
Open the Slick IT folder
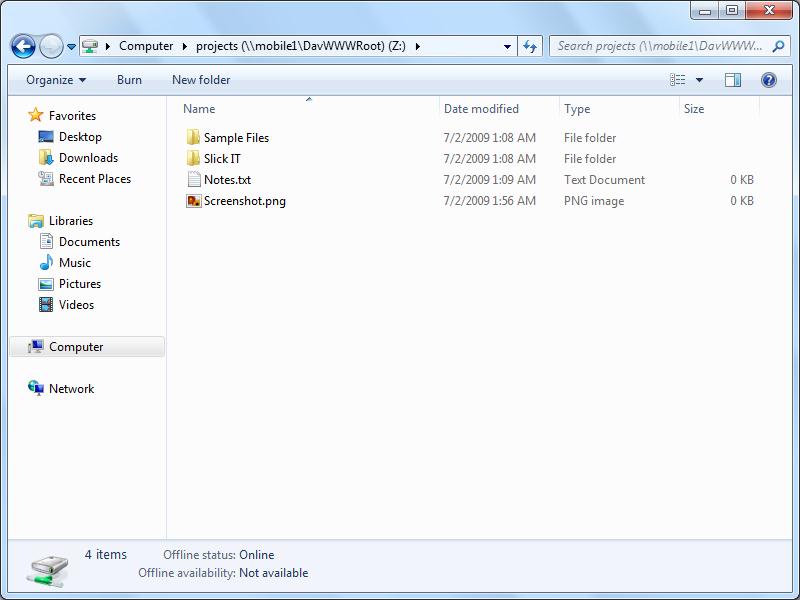222,159
